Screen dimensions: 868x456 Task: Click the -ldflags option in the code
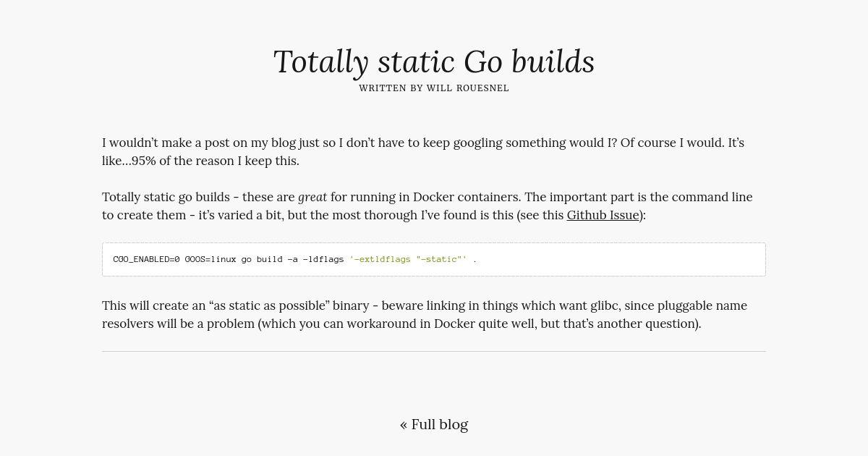coord(323,259)
